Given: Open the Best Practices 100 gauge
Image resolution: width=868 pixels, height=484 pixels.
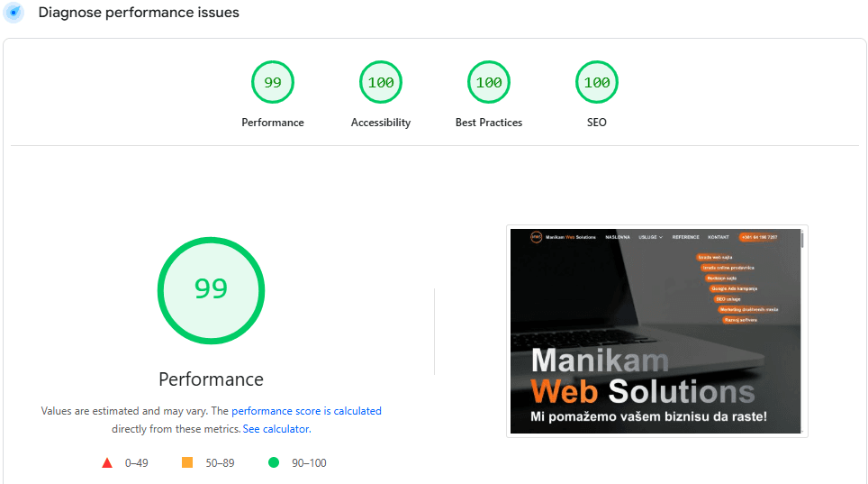Looking at the screenshot, I should point(489,82).
